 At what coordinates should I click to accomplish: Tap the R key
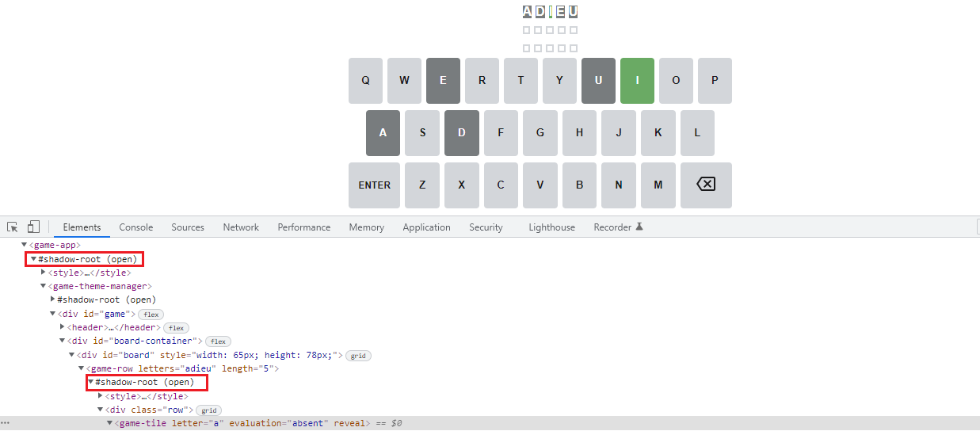(482, 80)
